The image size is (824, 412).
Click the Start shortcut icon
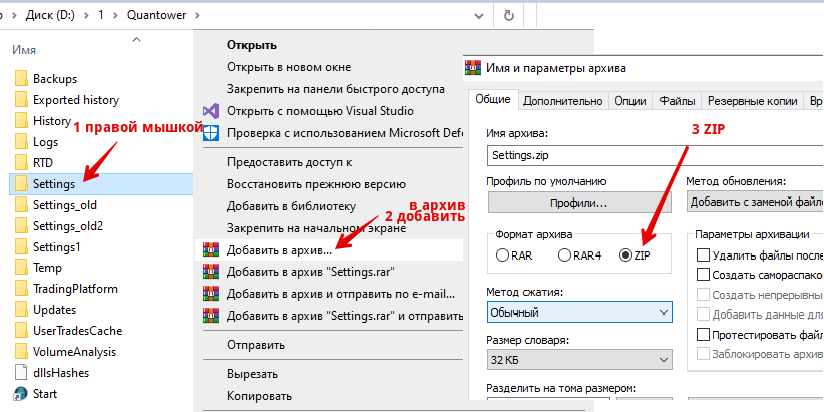click(21, 394)
